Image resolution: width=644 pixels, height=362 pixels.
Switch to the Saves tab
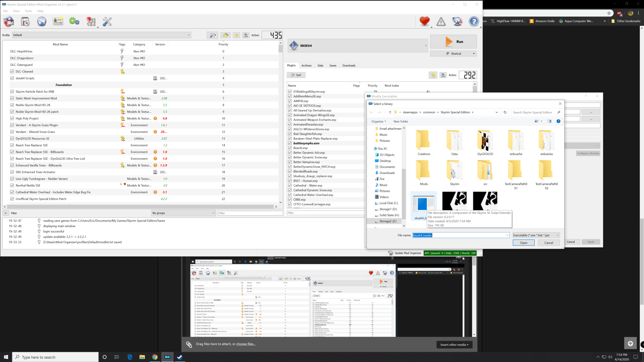(333, 66)
